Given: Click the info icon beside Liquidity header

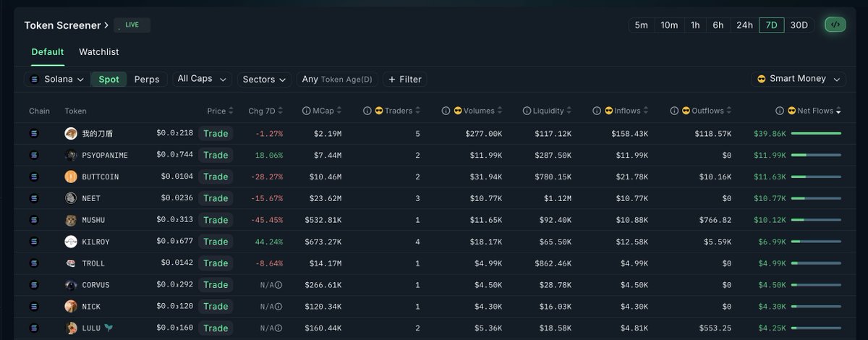Looking at the screenshot, I should tap(527, 111).
